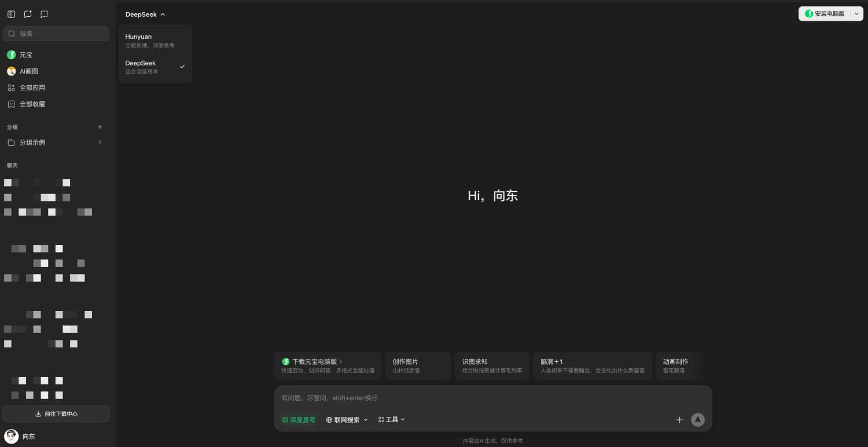868x447 pixels.
Task: Open AI画图 from the sidebar
Action: click(29, 71)
